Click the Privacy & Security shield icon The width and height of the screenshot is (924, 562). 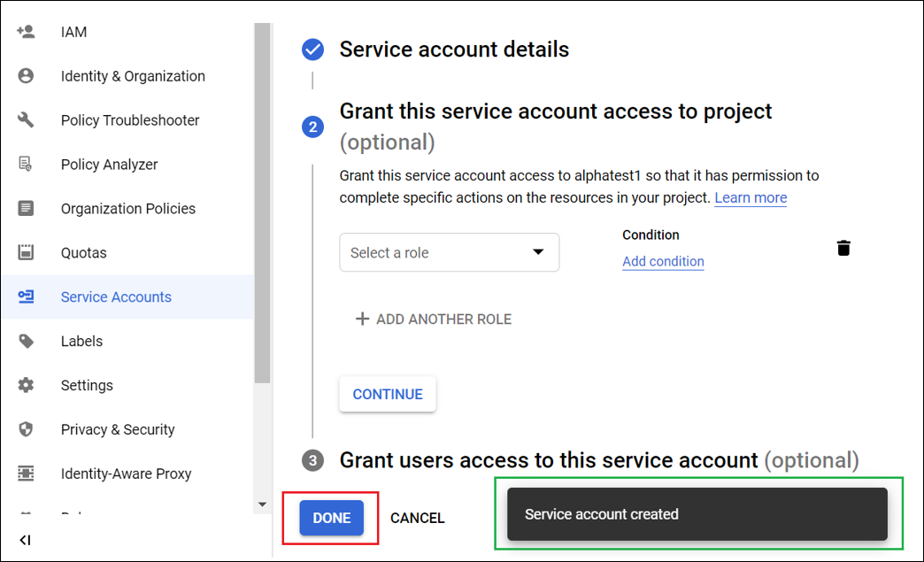point(26,430)
